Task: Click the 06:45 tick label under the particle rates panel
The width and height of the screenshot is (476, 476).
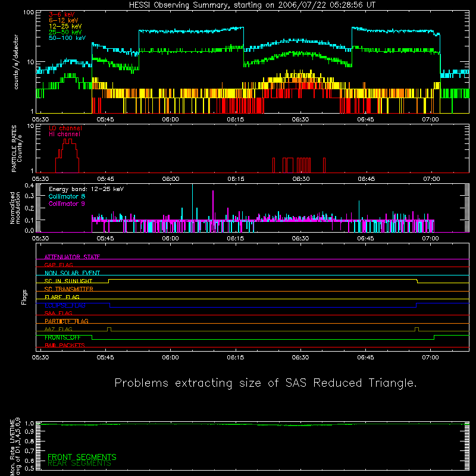Action: click(x=367, y=179)
